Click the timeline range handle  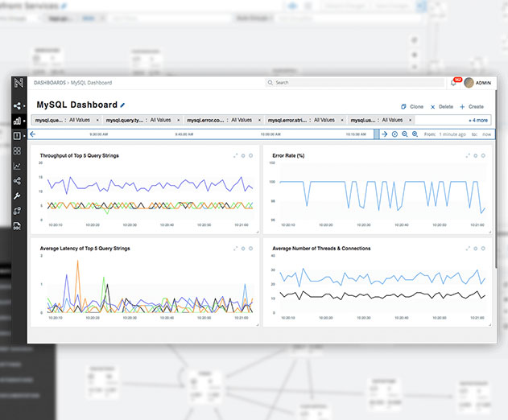[377, 134]
